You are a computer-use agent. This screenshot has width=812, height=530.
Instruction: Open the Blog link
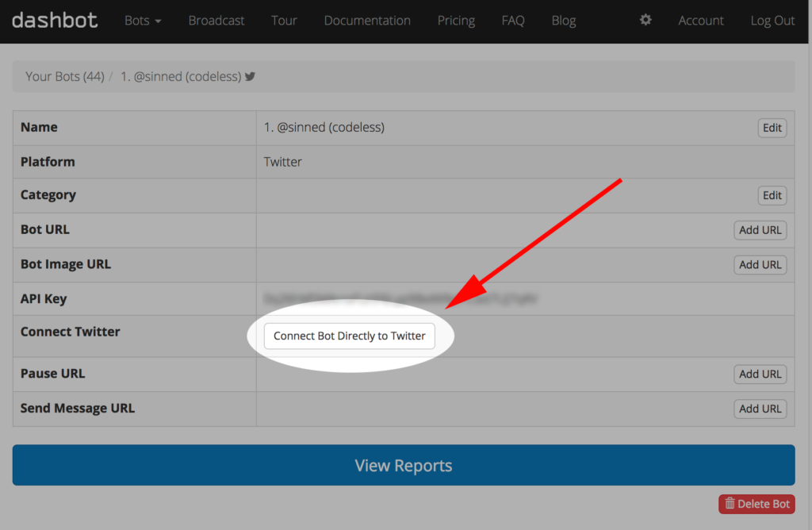564,21
